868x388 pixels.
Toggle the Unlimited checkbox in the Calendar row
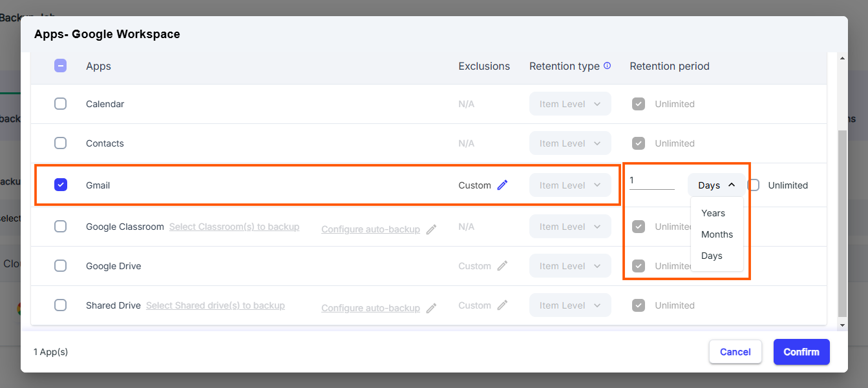(x=639, y=104)
